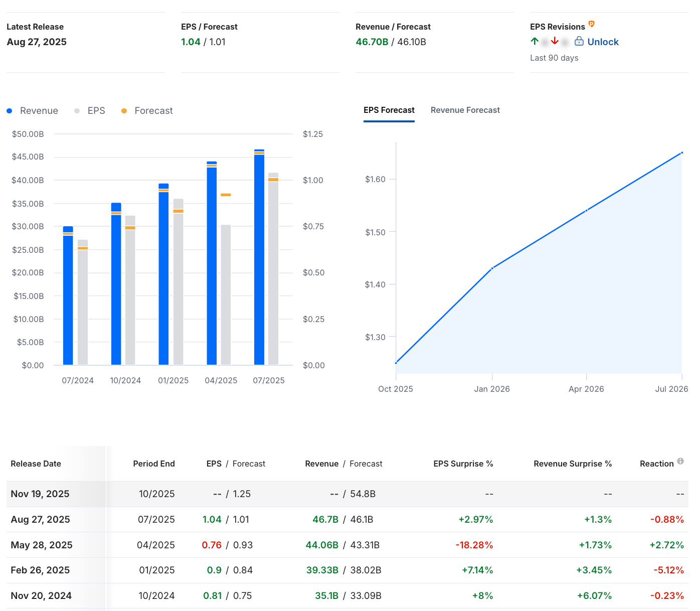Screen dimensions: 700x611
Task: Click the Jan 2026 point on EPS forecast line
Action: coord(492,268)
